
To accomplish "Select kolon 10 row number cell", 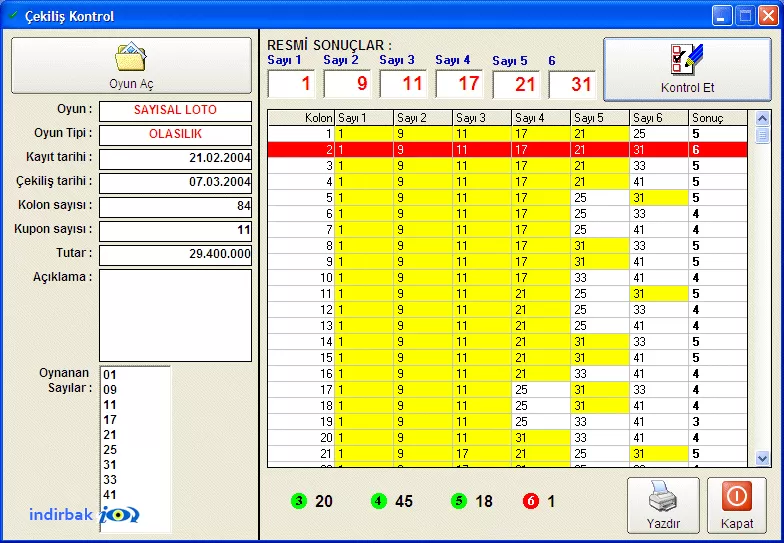I will pyautogui.click(x=301, y=278).
